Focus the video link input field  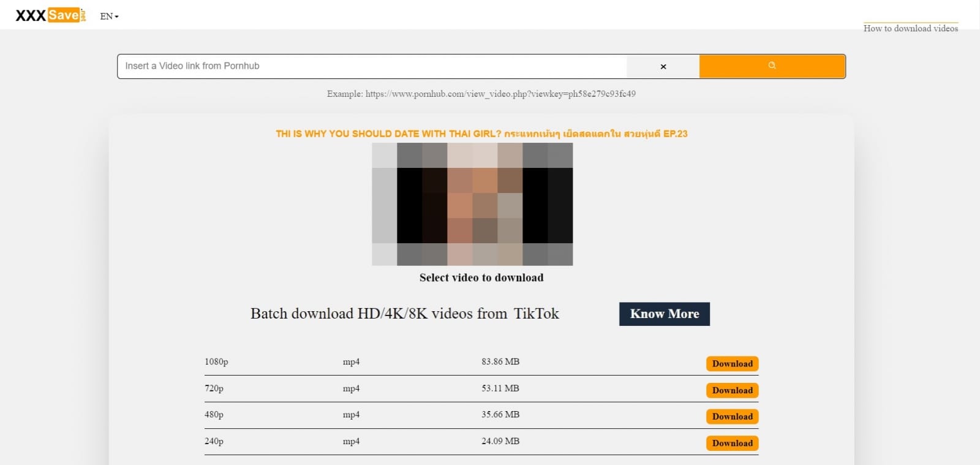tap(372, 66)
